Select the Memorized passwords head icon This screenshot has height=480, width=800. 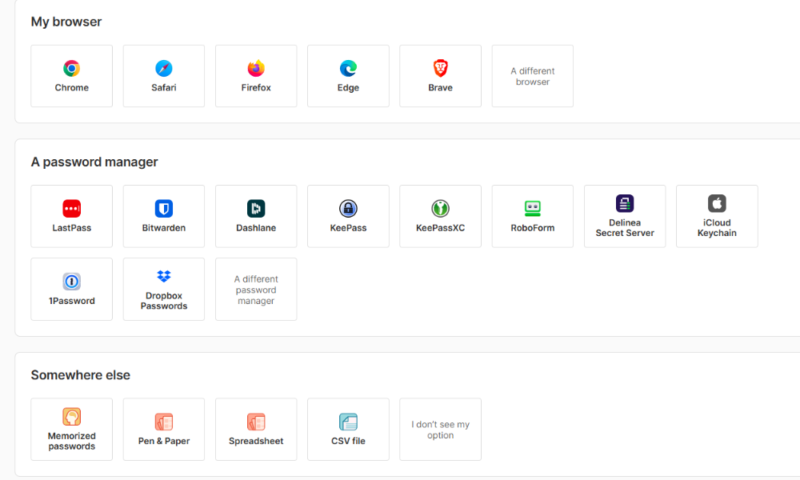(71, 416)
